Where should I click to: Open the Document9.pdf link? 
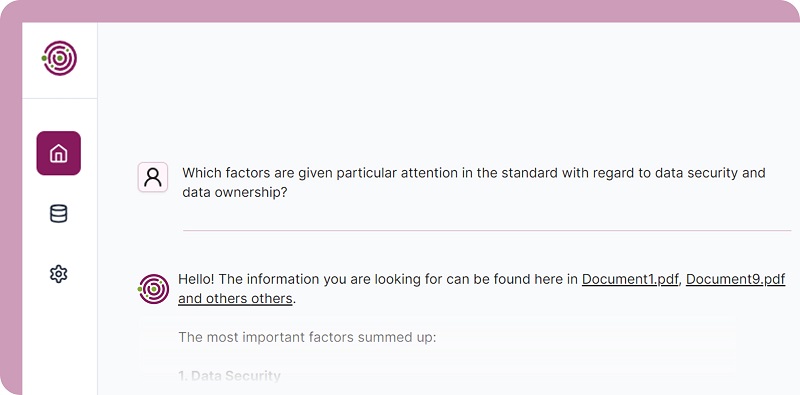pos(735,279)
